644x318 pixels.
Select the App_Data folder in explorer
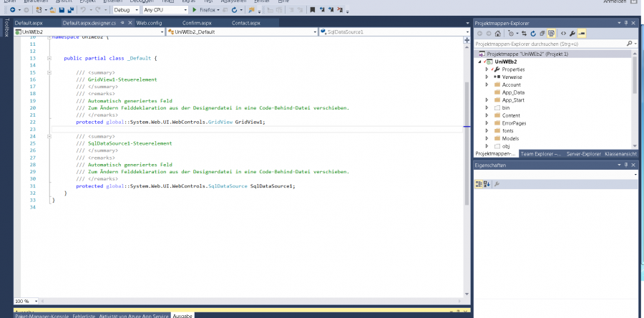(x=513, y=92)
